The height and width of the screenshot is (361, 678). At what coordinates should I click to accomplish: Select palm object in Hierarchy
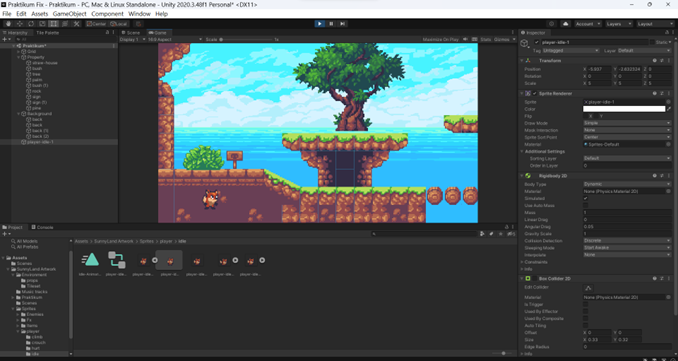37,80
